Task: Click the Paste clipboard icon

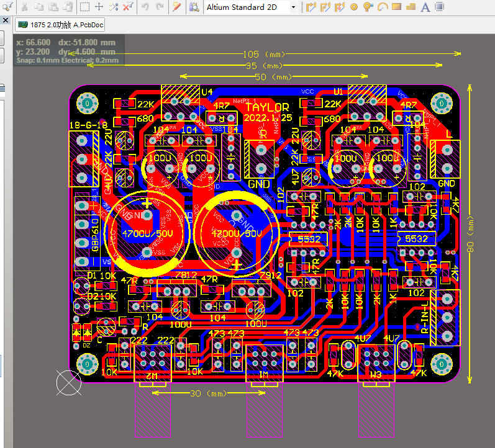Action: pos(53,7)
